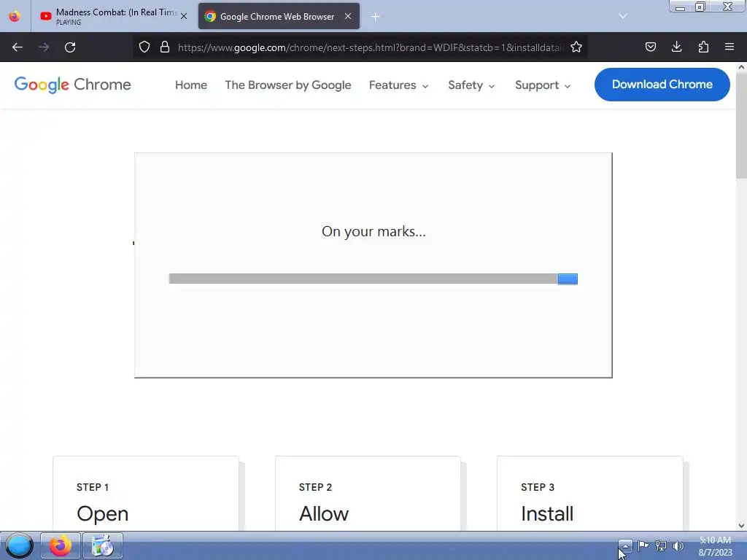Open the Firefox hamburger menu
Image resolution: width=747 pixels, height=560 pixels.
point(729,47)
